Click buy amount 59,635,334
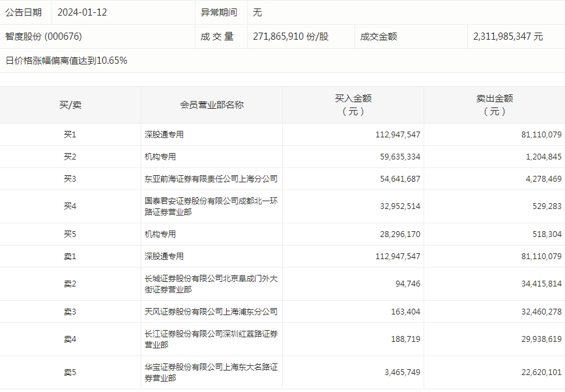The height and width of the screenshot is (392, 565). (400, 156)
